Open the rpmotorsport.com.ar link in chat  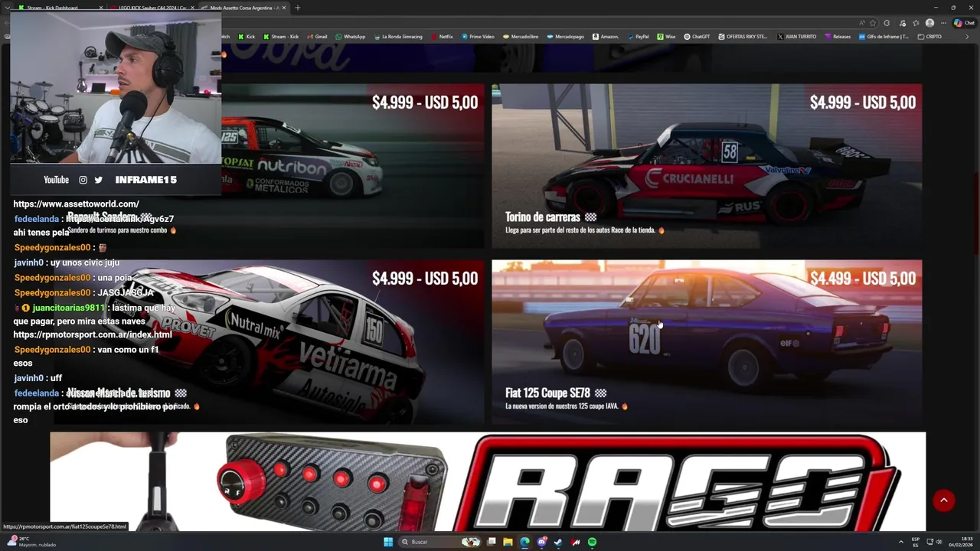point(93,335)
